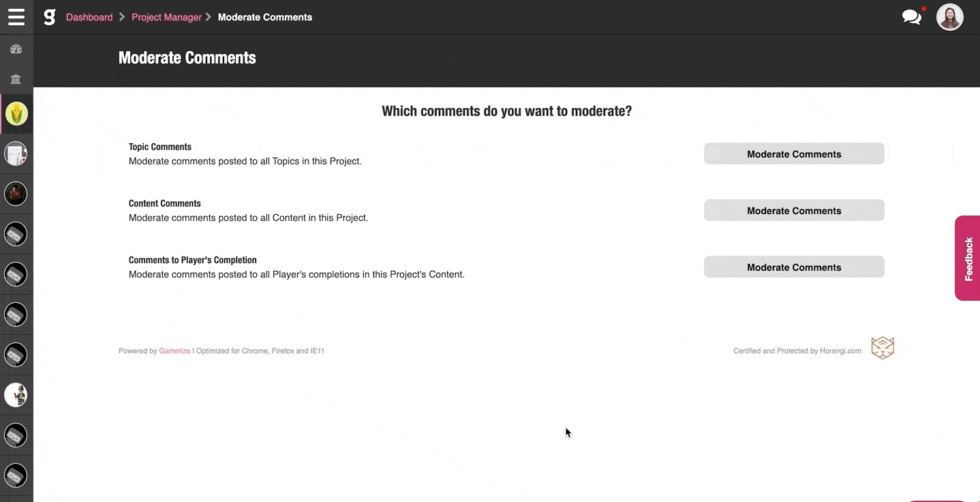980x502 pixels.
Task: Moderate comments for Player's Completion
Action: (794, 267)
